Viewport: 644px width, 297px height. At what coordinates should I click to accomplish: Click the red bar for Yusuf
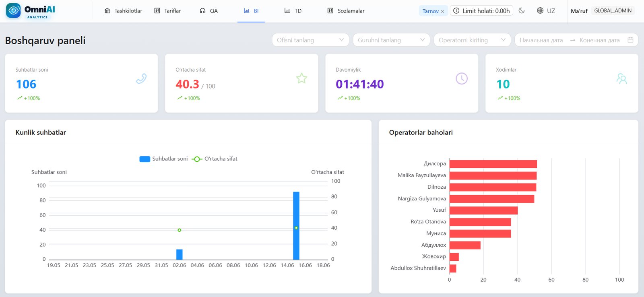pyautogui.click(x=483, y=210)
